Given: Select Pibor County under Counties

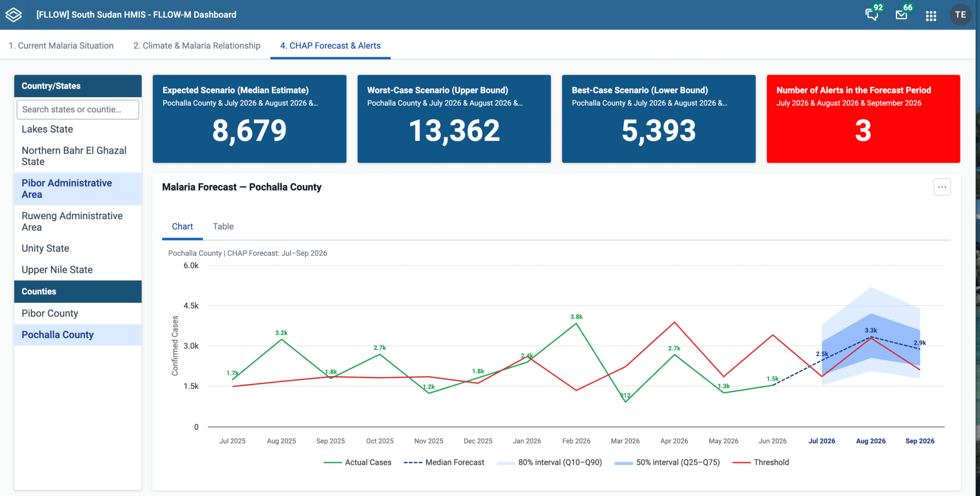Looking at the screenshot, I should 78,314.
